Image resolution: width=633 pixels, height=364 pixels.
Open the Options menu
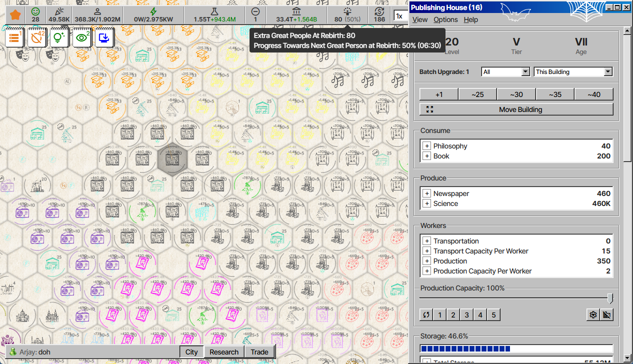445,19
